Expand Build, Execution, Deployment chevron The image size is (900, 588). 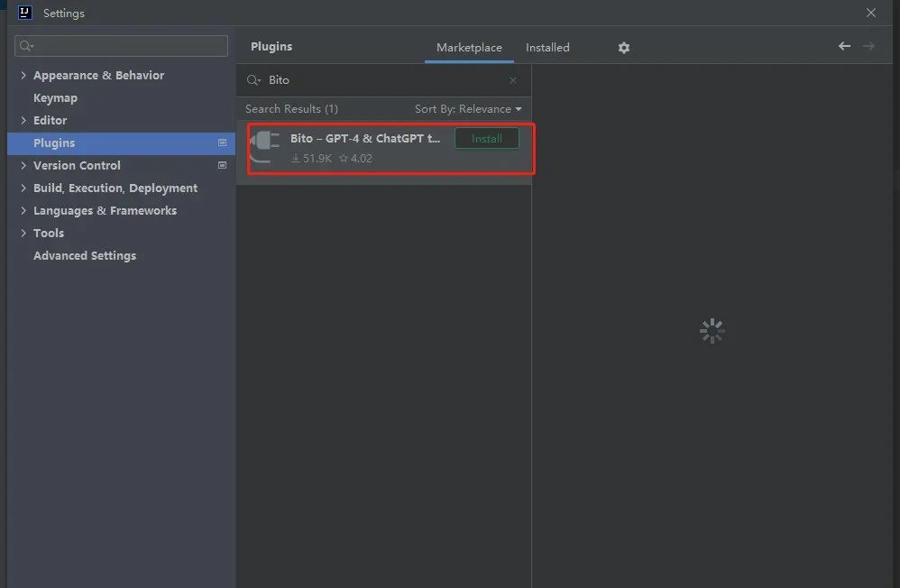[23, 188]
